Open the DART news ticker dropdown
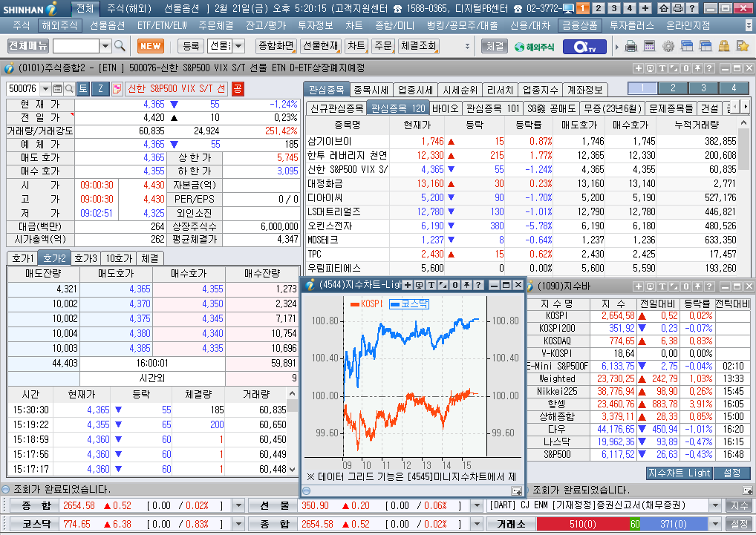The image size is (756, 535). coord(716,505)
